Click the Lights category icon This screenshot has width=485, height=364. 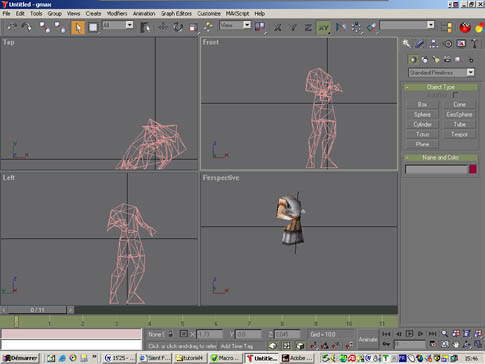pyautogui.click(x=436, y=60)
